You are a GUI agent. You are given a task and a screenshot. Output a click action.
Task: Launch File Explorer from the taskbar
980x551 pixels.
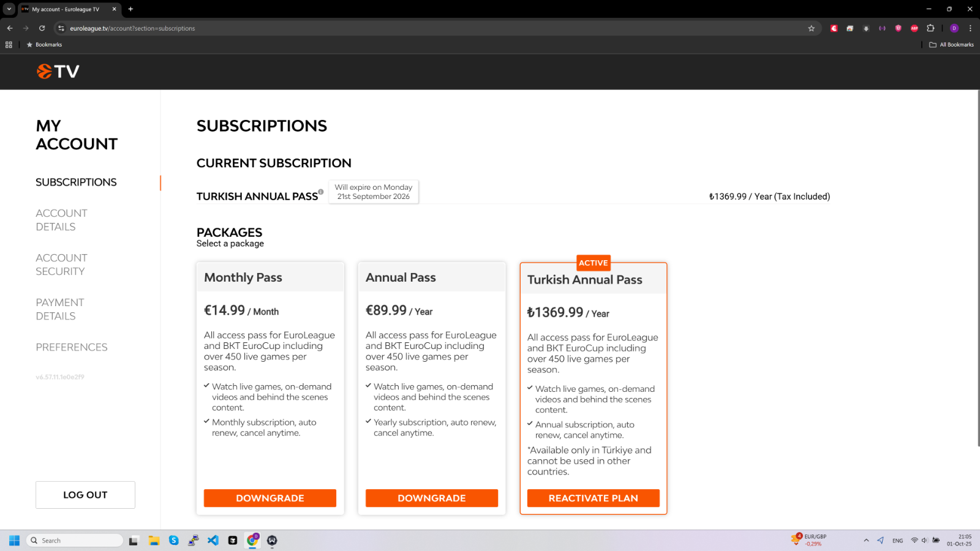coord(154,541)
